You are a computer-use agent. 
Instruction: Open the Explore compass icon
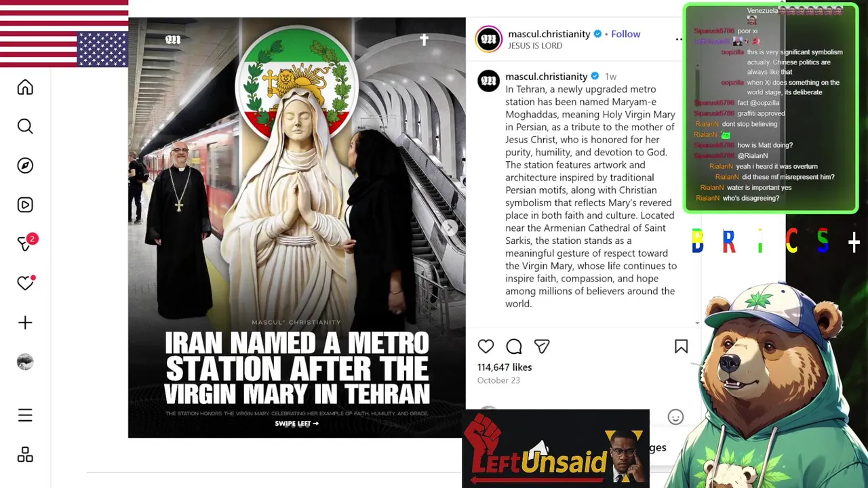[x=25, y=166]
